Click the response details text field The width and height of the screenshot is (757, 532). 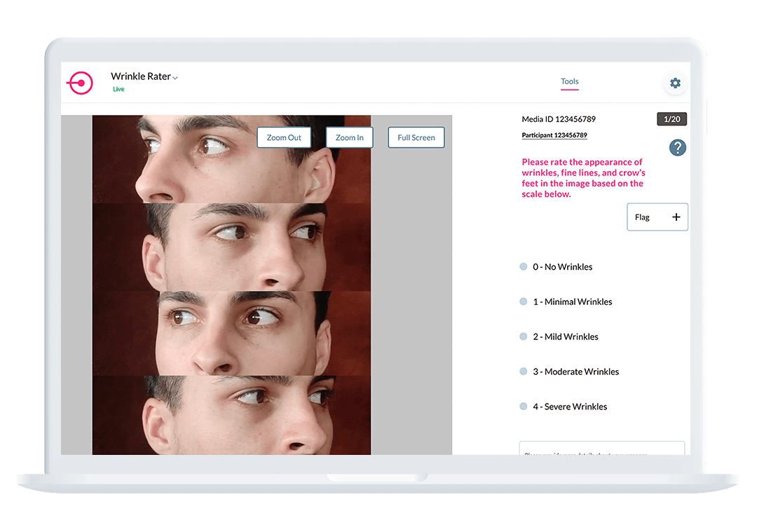(x=601, y=449)
